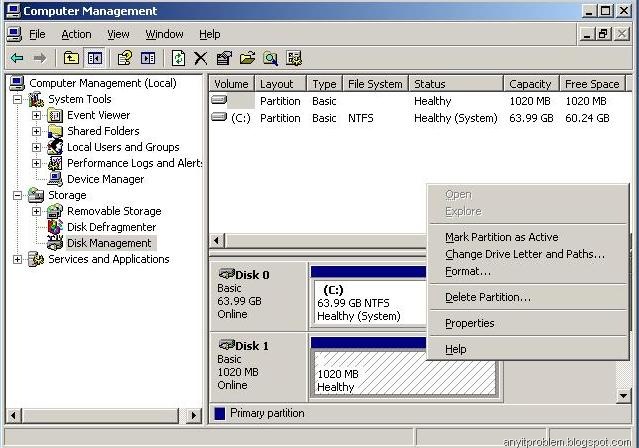Screen dimensions: 639x448
Task: Click the Storage node icon
Action: pos(36,195)
